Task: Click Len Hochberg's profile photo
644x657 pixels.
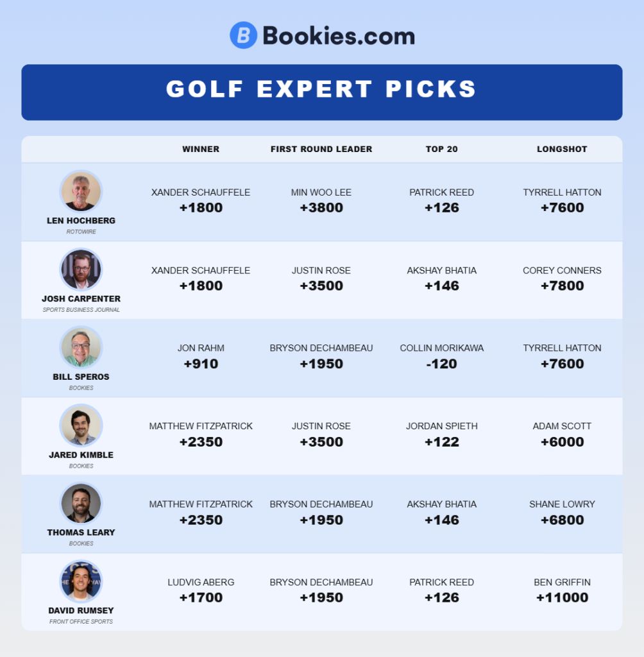Action: pos(81,191)
